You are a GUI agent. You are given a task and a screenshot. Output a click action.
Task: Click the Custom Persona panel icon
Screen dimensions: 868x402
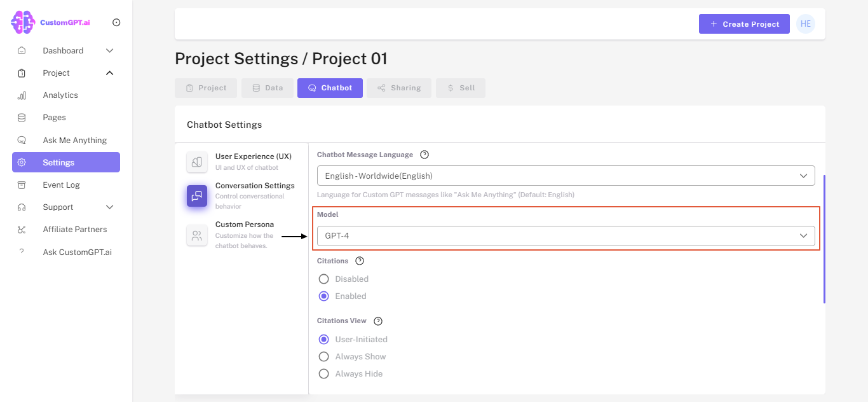(x=197, y=235)
